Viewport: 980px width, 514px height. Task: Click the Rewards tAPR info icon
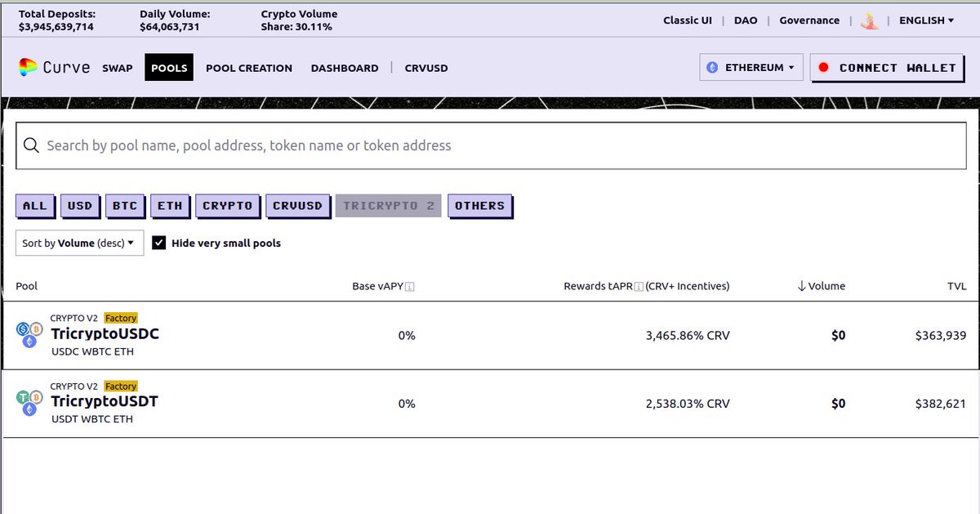[x=639, y=287]
